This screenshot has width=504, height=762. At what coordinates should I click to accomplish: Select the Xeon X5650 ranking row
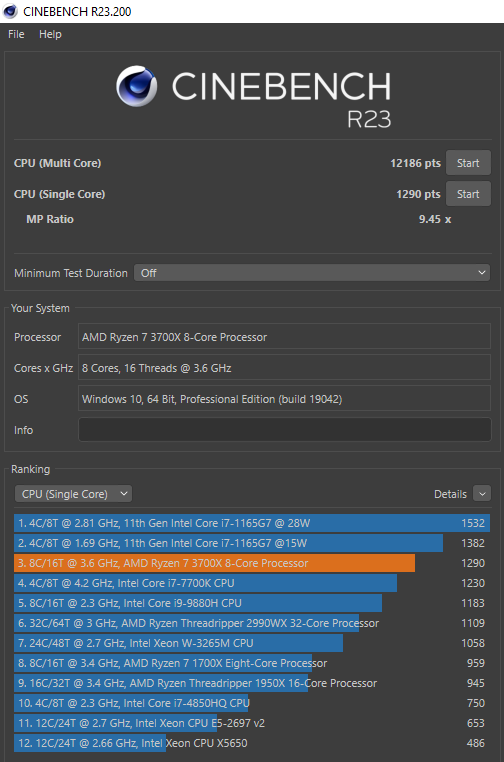(252, 743)
